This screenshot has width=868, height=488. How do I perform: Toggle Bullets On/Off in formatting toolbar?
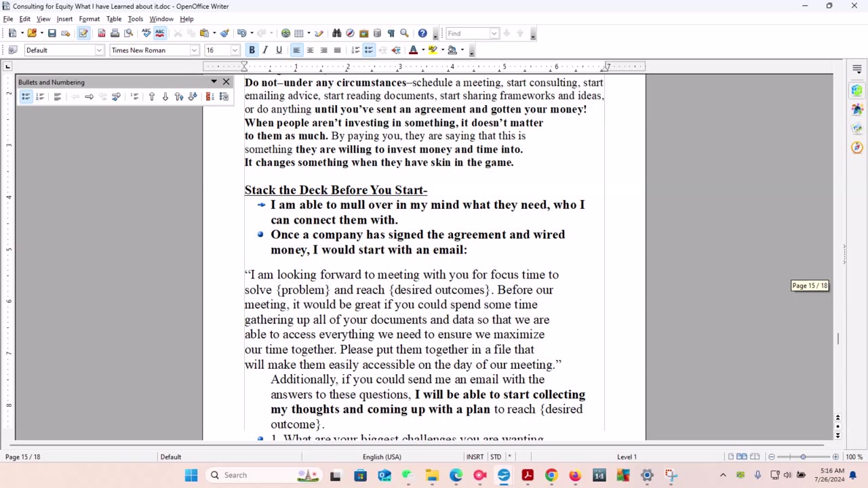pyautogui.click(x=369, y=50)
